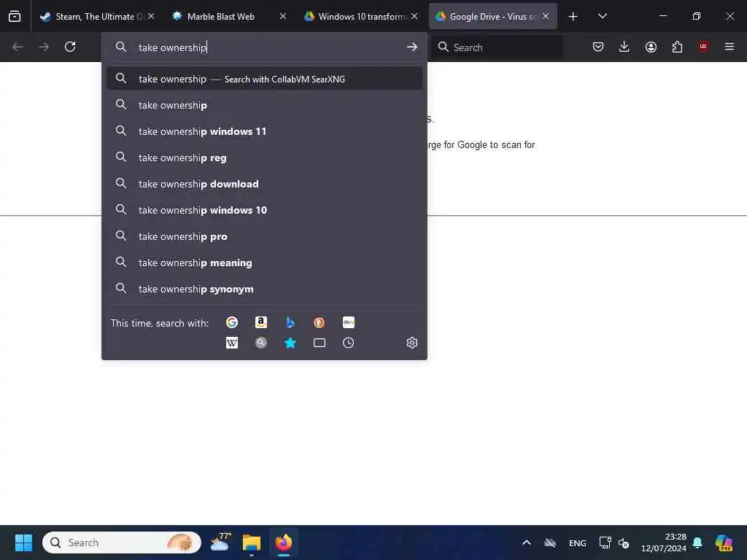Open the Extensions puzzle icon
The image size is (747, 560).
pyautogui.click(x=677, y=47)
